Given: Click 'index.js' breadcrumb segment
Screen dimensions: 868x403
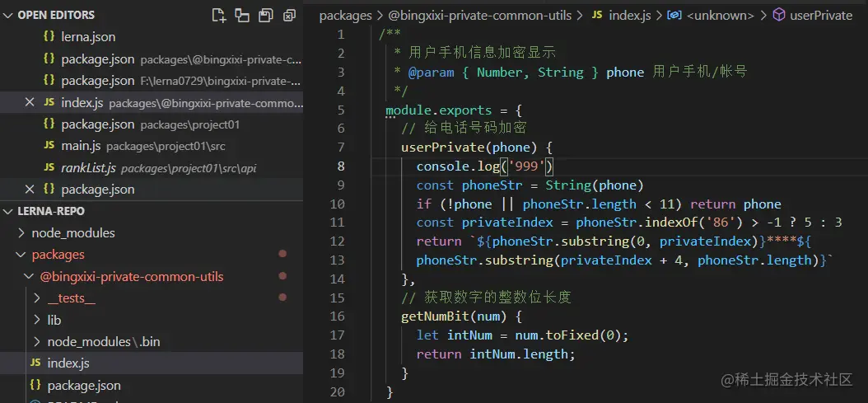Looking at the screenshot, I should (x=630, y=16).
